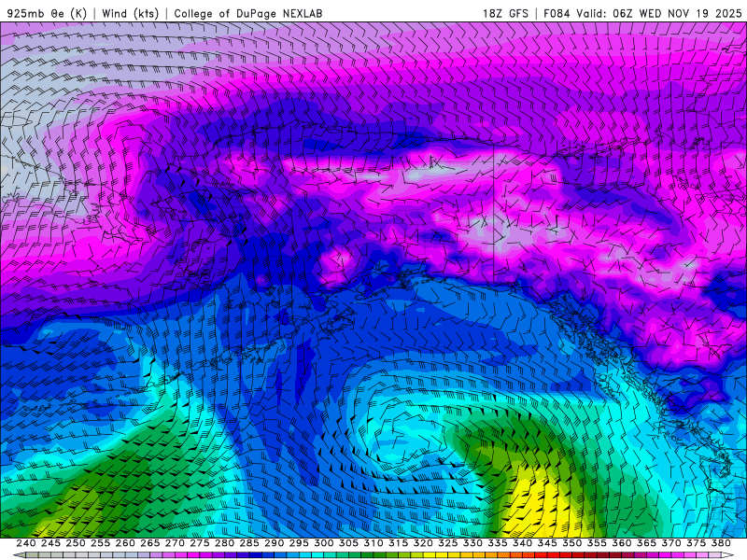This screenshot has width=747, height=560.
Task: Click the 360 color scale label
Action: (x=622, y=543)
